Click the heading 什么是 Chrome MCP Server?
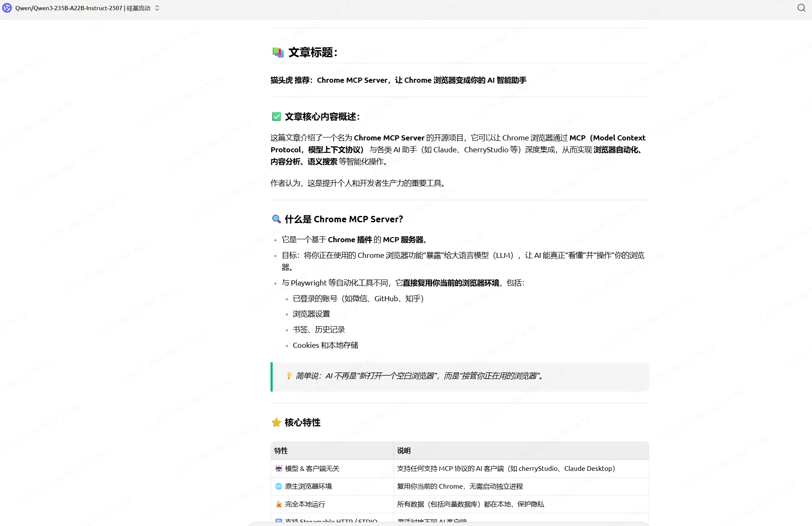812x526 pixels. (344, 219)
